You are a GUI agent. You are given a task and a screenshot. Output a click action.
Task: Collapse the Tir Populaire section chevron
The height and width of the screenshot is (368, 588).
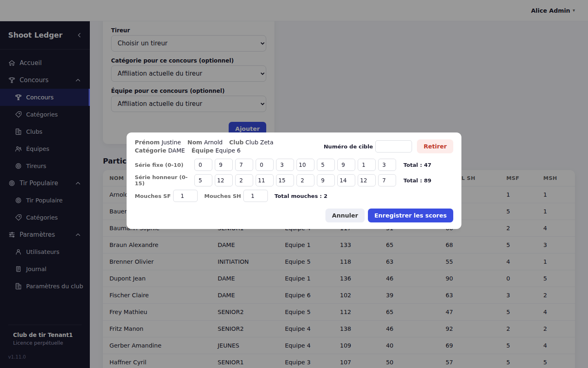pos(78,183)
